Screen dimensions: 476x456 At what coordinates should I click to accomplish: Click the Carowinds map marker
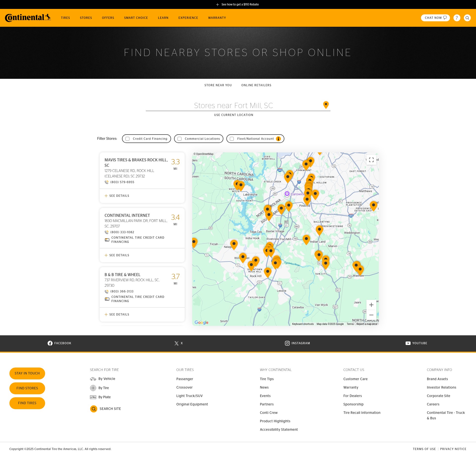pos(287,194)
